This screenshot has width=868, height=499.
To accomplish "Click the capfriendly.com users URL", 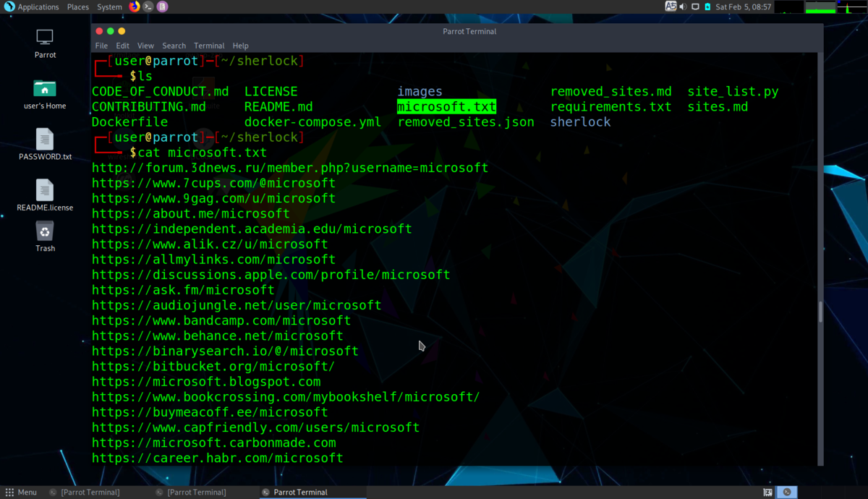I will (x=255, y=427).
